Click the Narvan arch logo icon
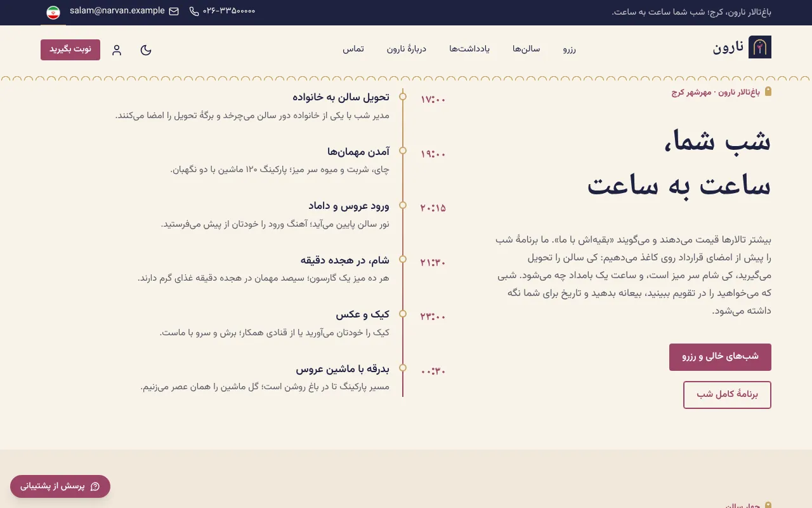The image size is (812, 508). (x=760, y=47)
